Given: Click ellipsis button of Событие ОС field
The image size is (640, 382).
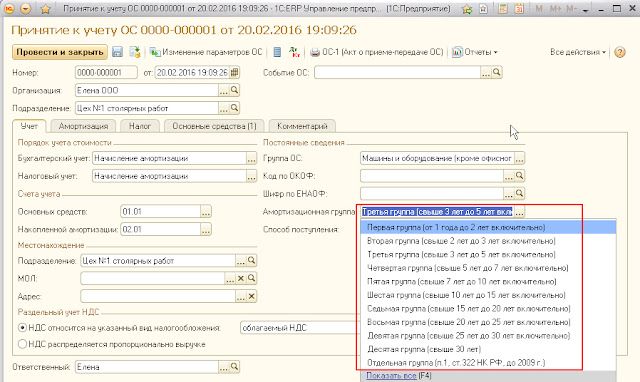Looking at the screenshot, I should [x=486, y=73].
